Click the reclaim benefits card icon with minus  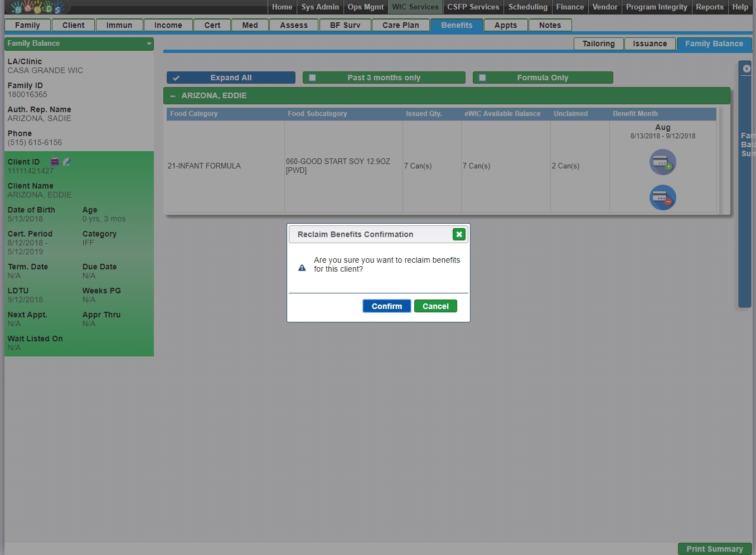[x=662, y=197]
